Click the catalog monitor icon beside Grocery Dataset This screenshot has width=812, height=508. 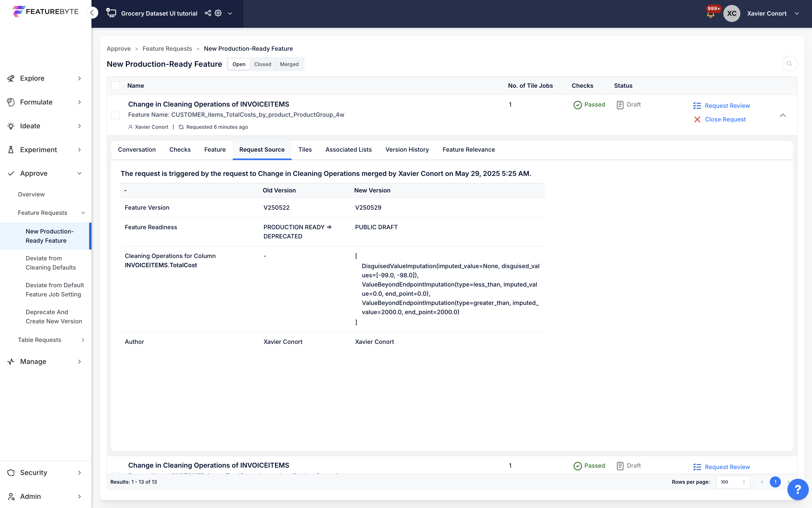point(111,13)
